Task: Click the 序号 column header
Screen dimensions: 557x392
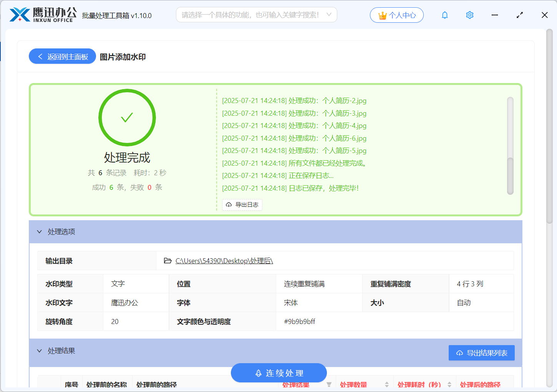Action: pos(71,384)
